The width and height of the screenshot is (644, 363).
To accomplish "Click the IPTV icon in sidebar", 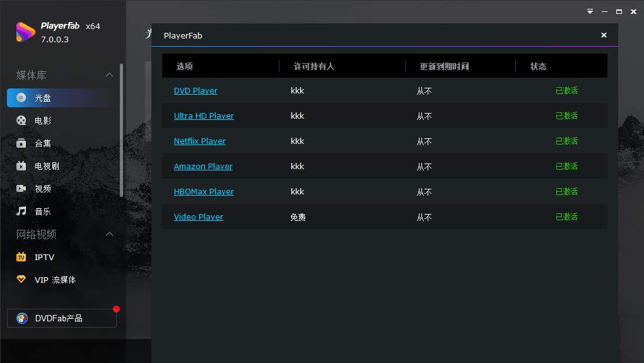I will tap(21, 257).
